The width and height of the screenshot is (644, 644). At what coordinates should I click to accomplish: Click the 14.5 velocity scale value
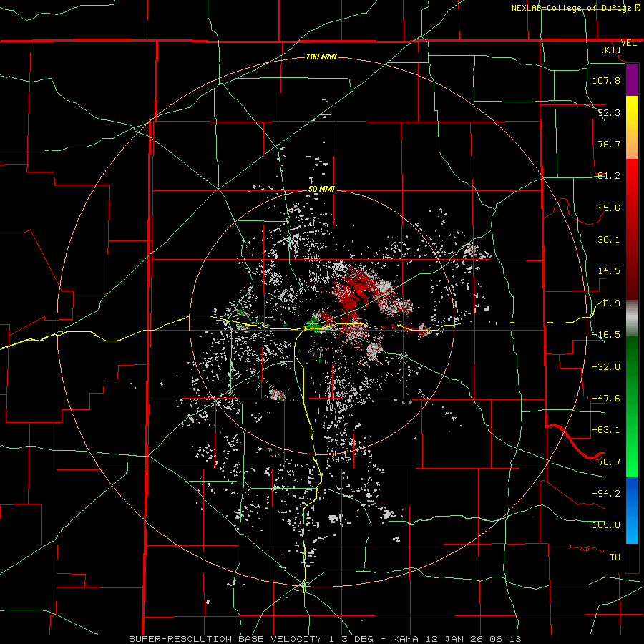[x=609, y=271]
